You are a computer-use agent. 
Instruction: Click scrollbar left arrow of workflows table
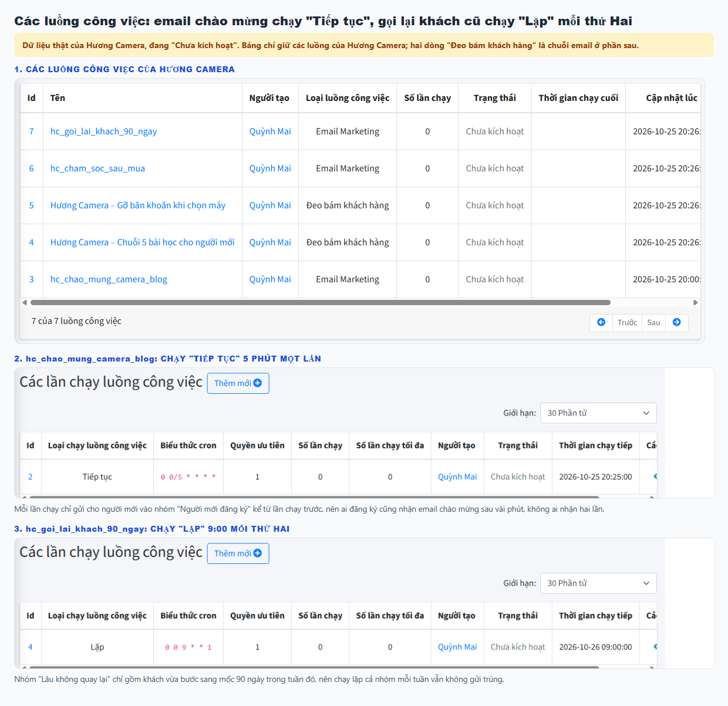tap(24, 303)
